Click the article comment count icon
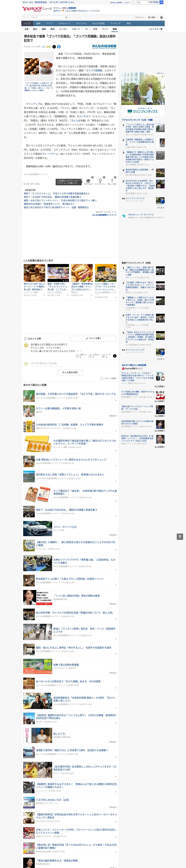Viewport: 186px width, 868px height. tap(44, 47)
